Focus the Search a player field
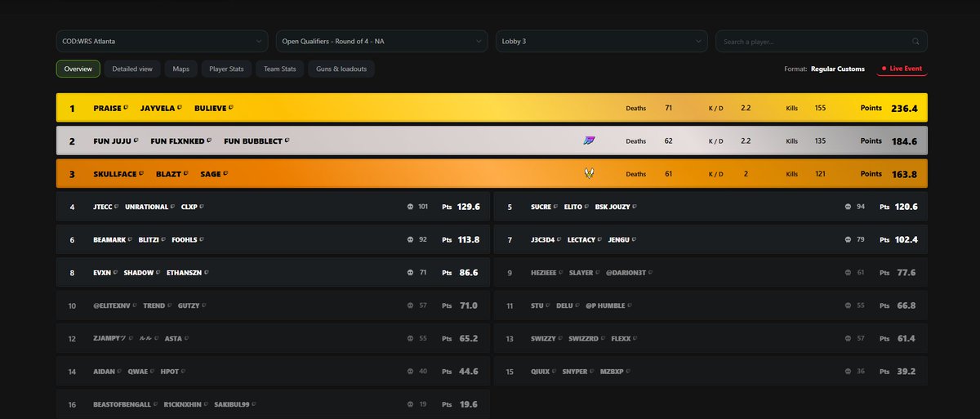The width and height of the screenshot is (980, 419). point(822,41)
